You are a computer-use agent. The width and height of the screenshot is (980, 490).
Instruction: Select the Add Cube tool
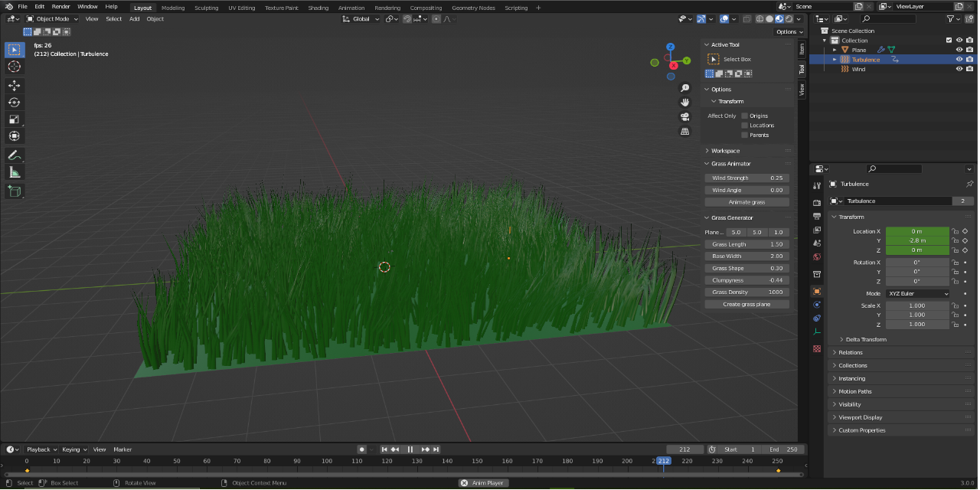coord(15,191)
